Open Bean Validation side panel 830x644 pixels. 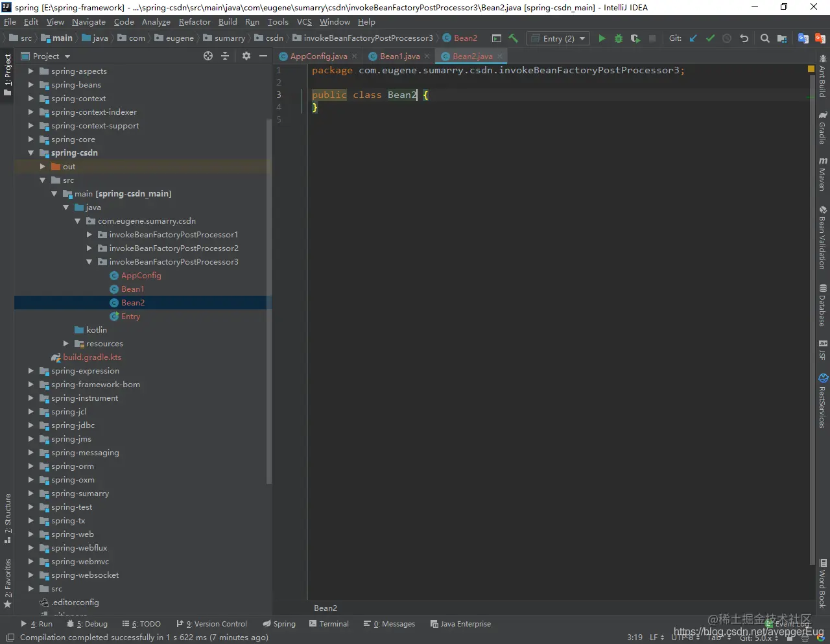(822, 238)
